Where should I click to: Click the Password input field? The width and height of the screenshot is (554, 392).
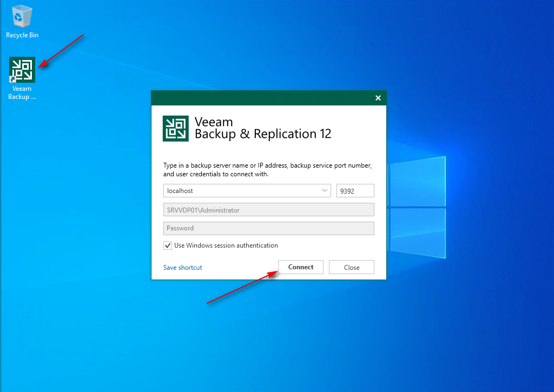268,228
